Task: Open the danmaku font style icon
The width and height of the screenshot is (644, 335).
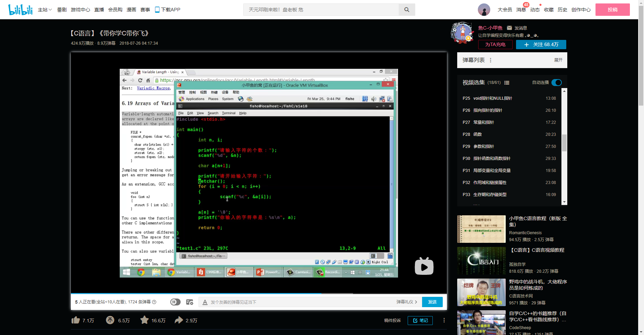Action: click(205, 302)
